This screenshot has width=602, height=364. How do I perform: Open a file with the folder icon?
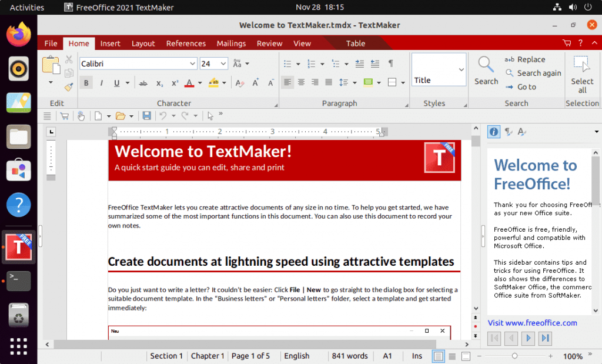coord(121,116)
